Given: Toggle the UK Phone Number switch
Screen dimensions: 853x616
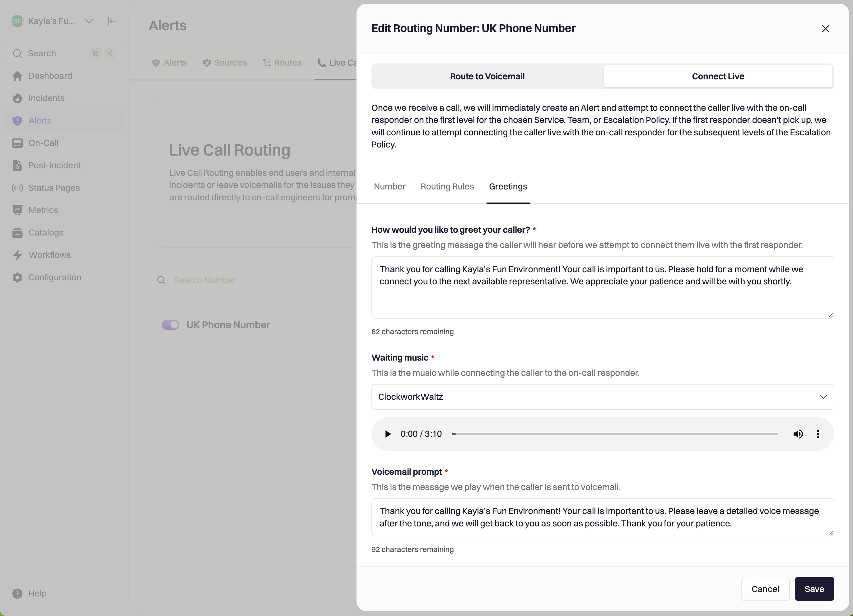Looking at the screenshot, I should click(170, 324).
